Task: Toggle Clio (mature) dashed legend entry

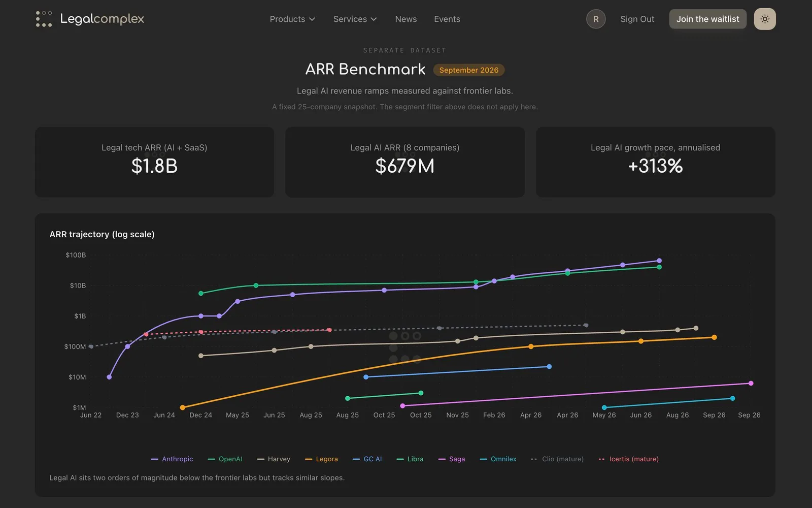Action: point(557,459)
